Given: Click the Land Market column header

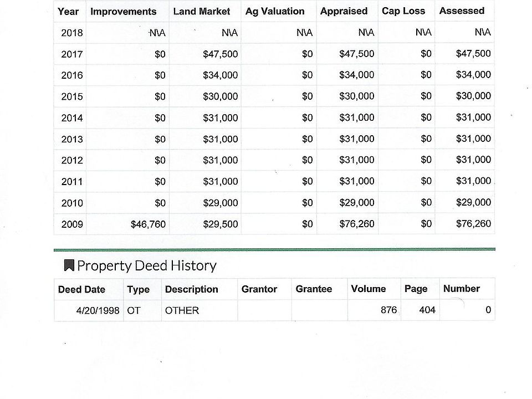Looking at the screenshot, I should coord(202,12).
